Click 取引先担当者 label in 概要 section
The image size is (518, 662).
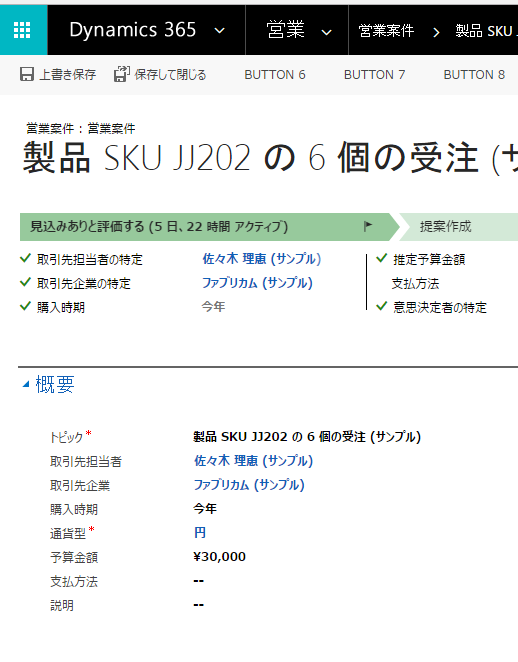pos(86,461)
